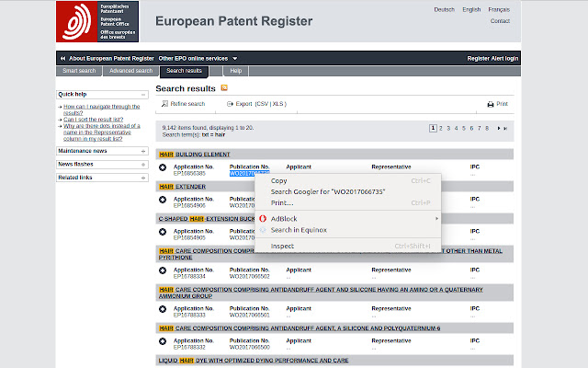Expand the Maintenance news panel

tap(143, 151)
